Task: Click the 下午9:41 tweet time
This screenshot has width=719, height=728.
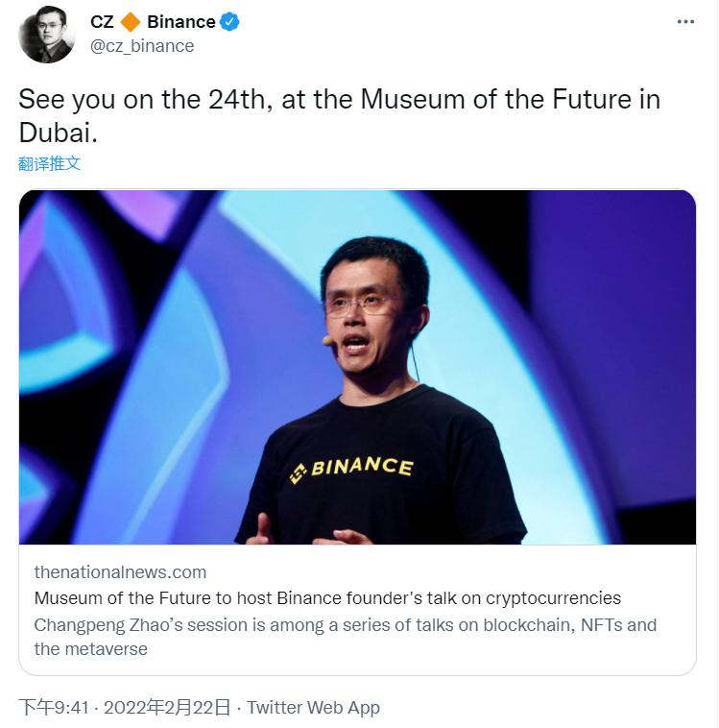Action: pos(54,708)
